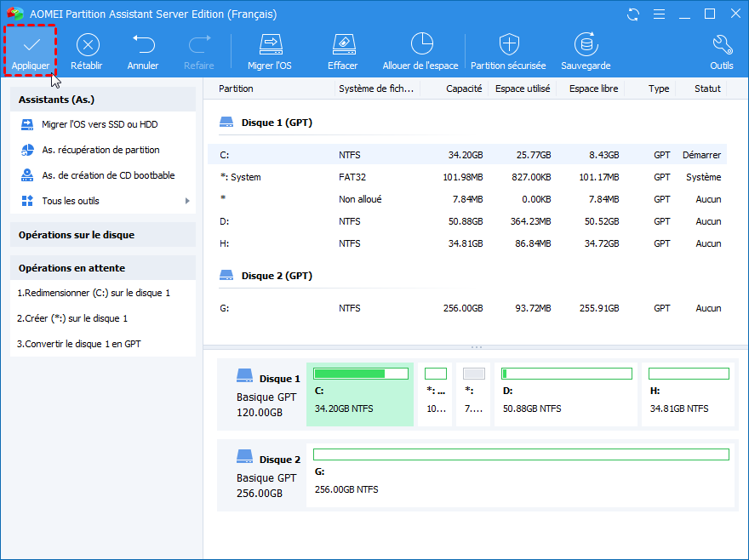Open As. récupération de partition link
This screenshot has width=749, height=560.
tap(100, 150)
